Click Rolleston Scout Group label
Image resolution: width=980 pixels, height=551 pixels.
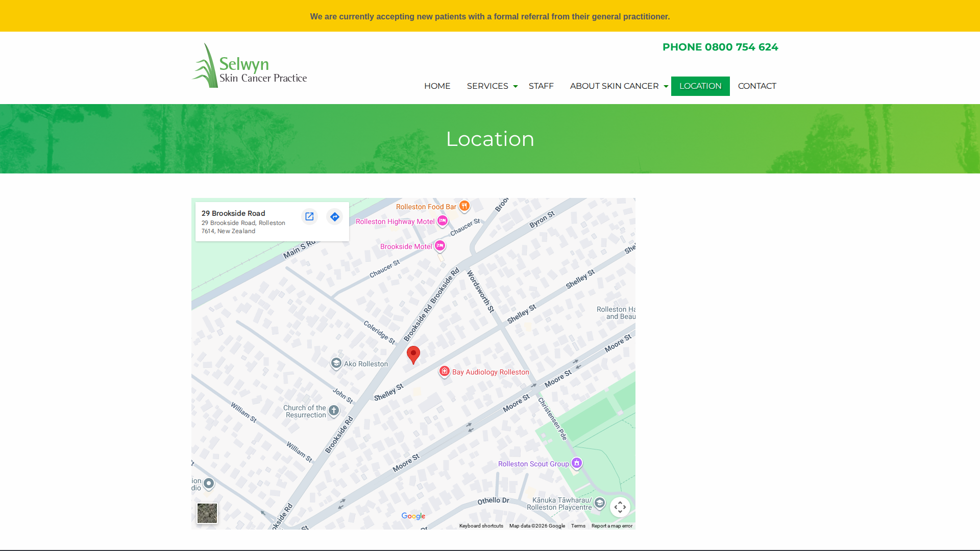pos(533,464)
